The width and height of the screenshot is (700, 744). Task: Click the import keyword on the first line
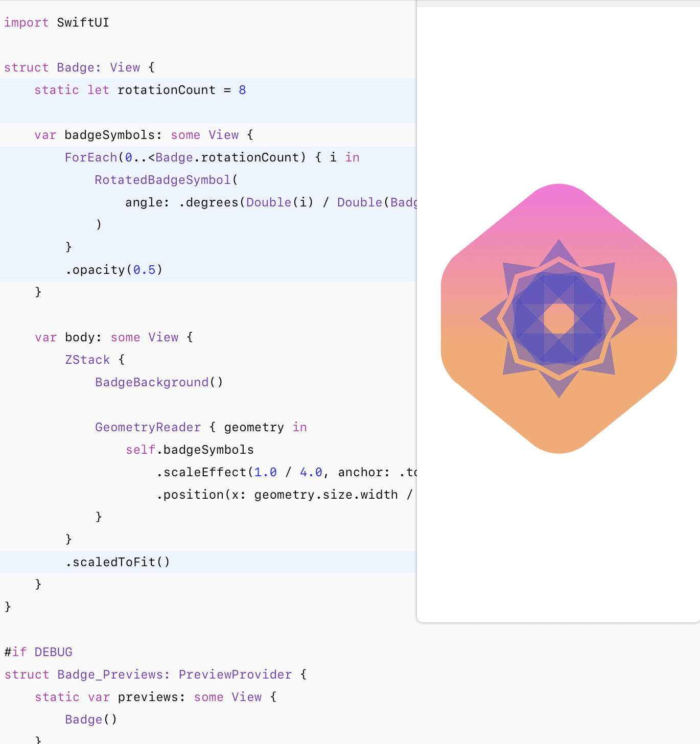[26, 22]
